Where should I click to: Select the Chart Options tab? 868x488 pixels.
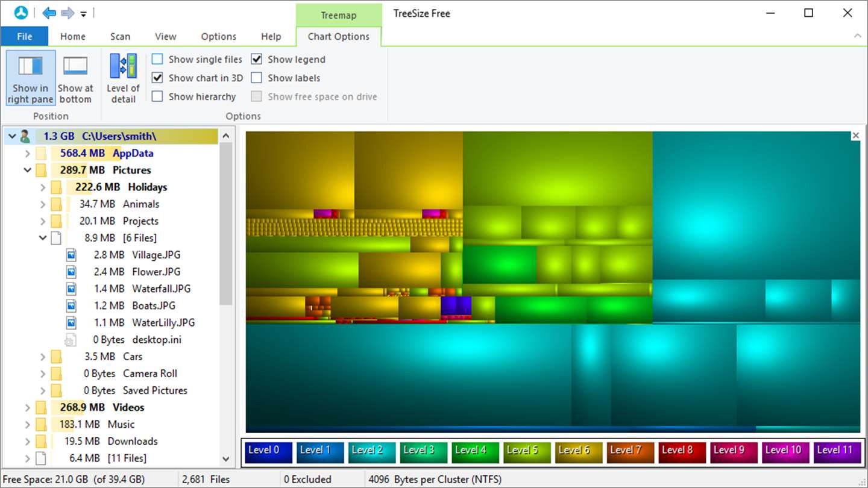[x=339, y=36]
